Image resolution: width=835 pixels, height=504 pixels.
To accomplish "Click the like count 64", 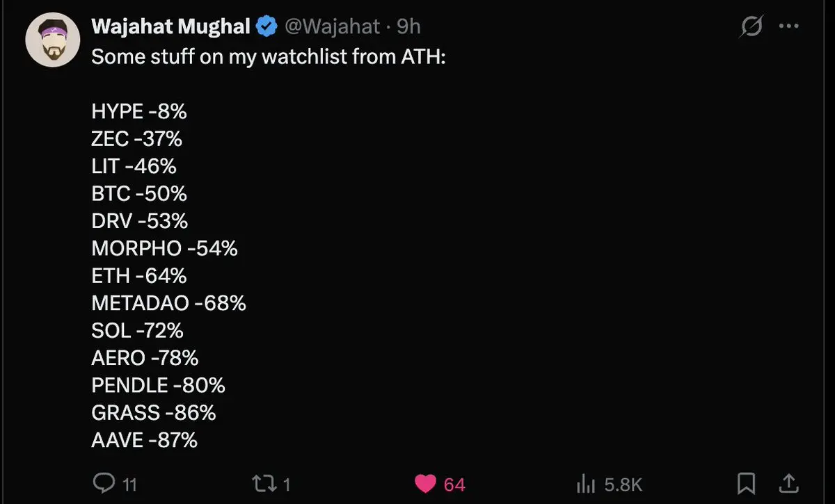I will 454,484.
